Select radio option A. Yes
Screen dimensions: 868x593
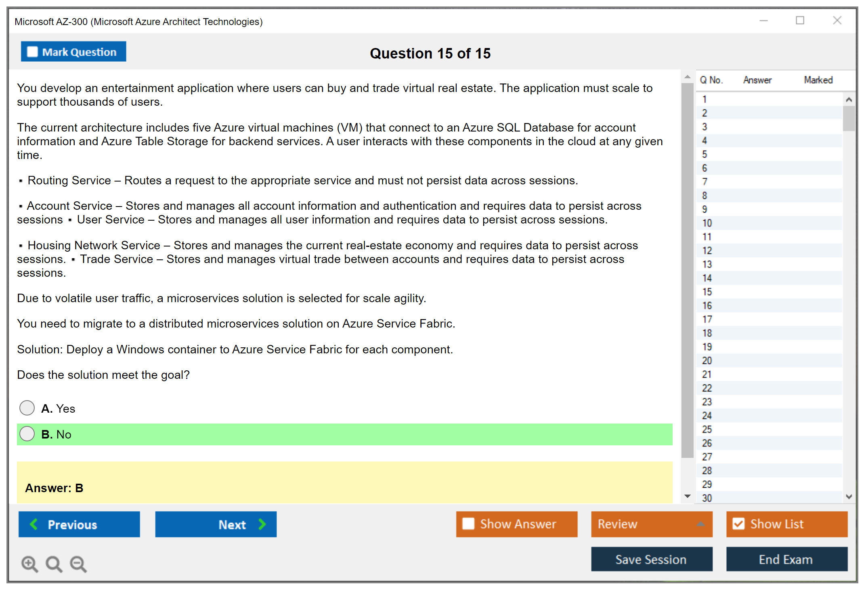pos(27,408)
